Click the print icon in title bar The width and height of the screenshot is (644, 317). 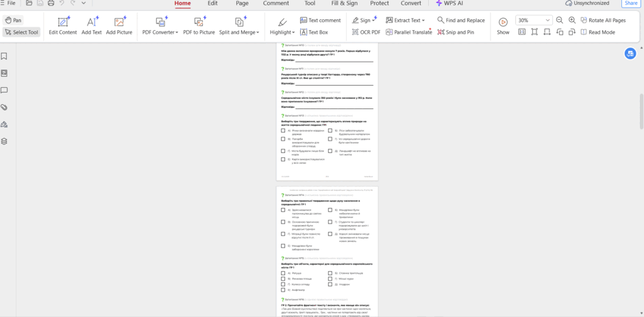click(x=51, y=3)
